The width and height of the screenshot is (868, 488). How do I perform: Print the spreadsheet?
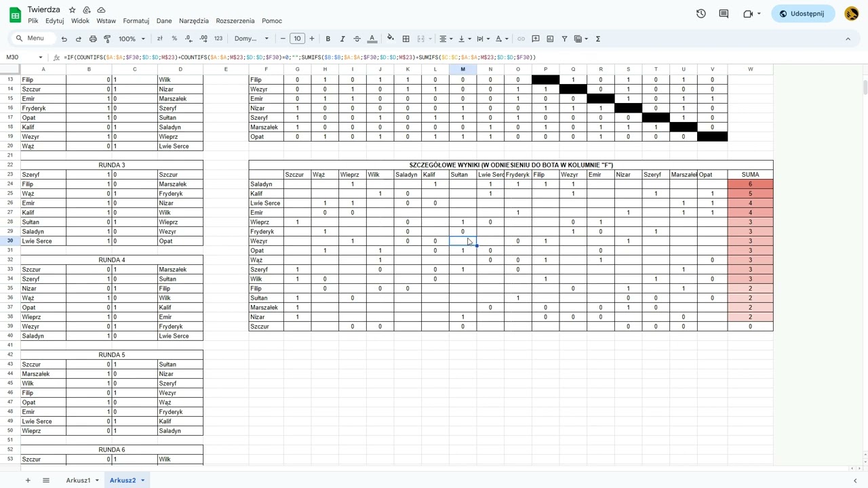pos(93,39)
